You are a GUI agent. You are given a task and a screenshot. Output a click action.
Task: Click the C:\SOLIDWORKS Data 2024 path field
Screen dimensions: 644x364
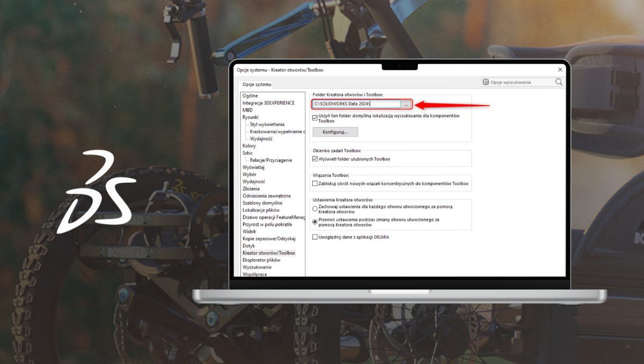point(356,104)
